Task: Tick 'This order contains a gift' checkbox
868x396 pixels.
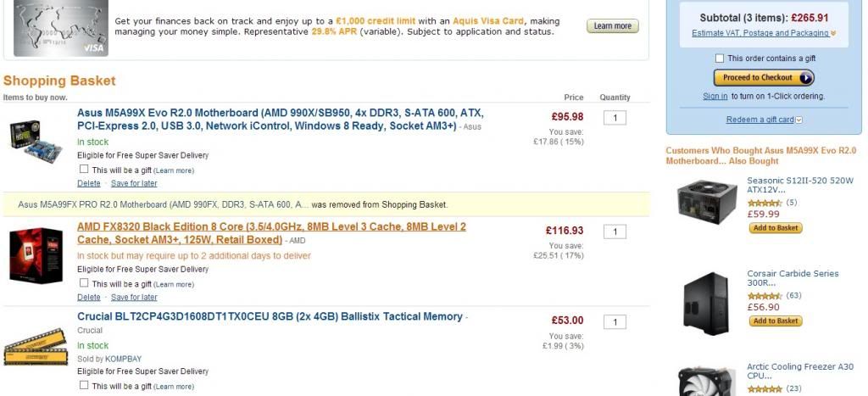Action: click(720, 59)
